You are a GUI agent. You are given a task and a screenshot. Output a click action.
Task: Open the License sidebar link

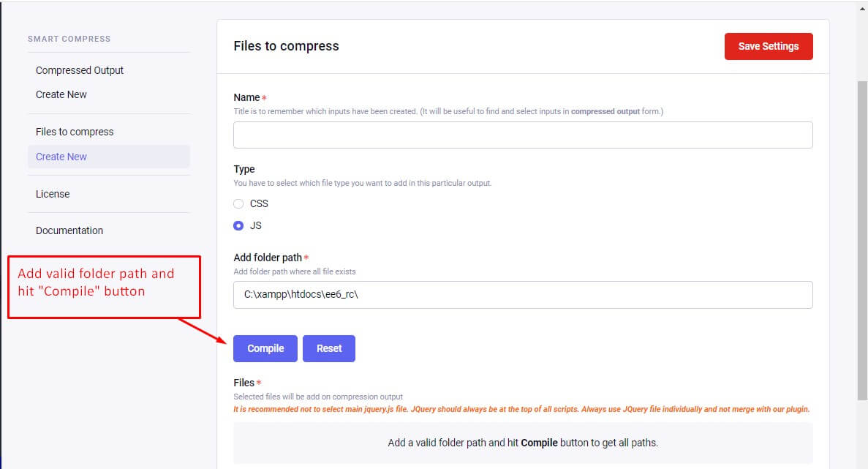pyautogui.click(x=53, y=194)
